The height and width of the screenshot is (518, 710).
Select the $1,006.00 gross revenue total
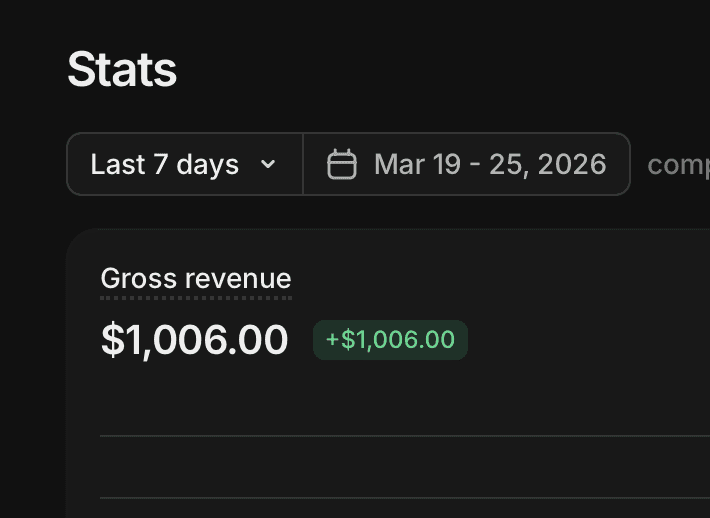[x=195, y=340]
